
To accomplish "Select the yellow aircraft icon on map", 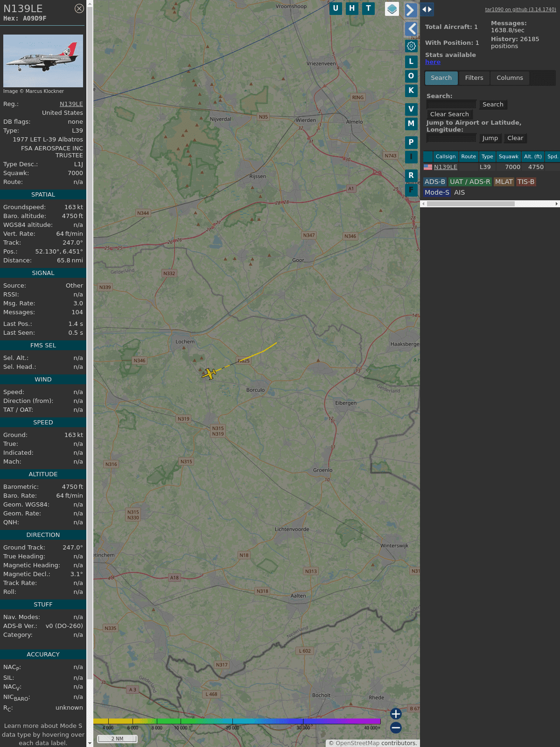I will [210, 373].
